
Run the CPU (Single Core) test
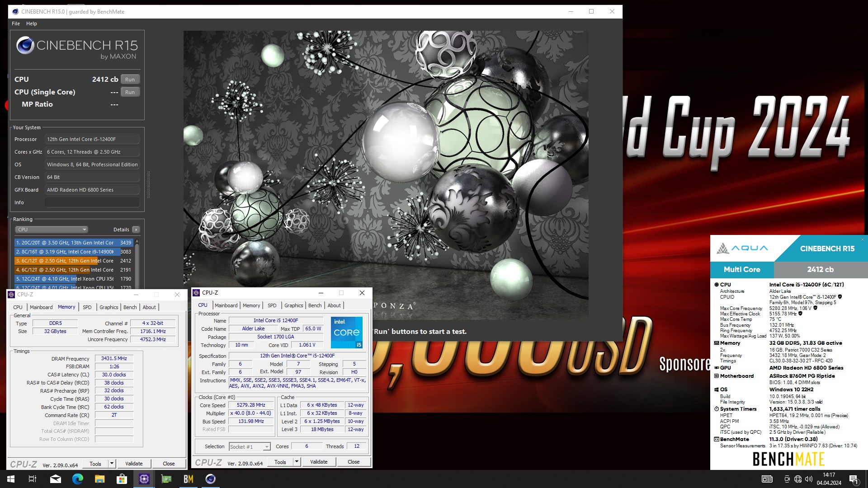[x=130, y=92]
